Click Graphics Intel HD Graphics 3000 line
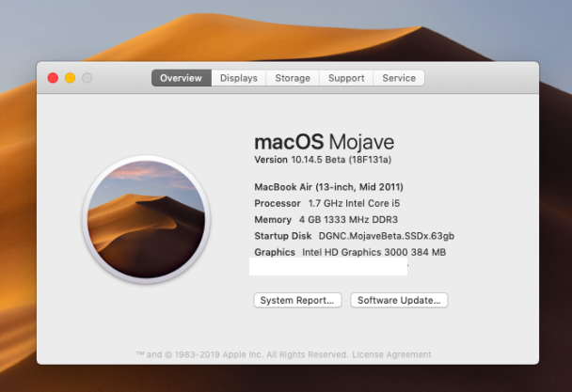 click(350, 252)
